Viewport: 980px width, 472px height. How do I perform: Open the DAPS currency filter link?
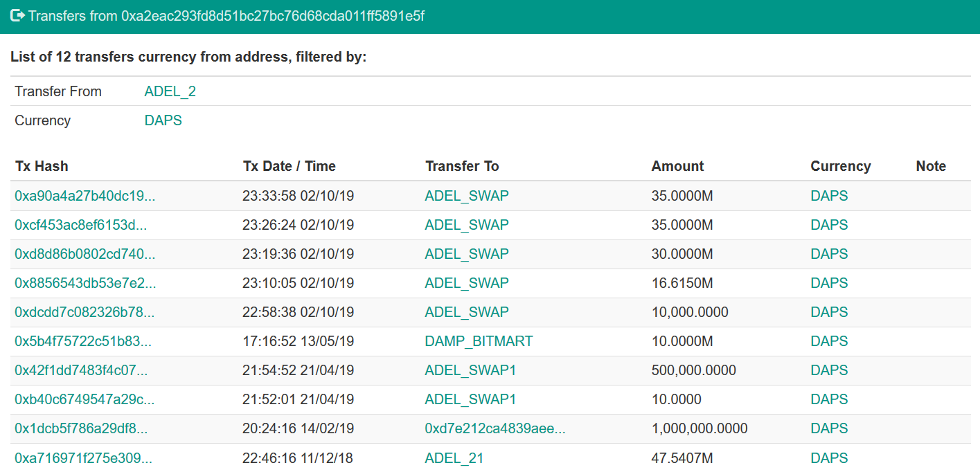[163, 120]
